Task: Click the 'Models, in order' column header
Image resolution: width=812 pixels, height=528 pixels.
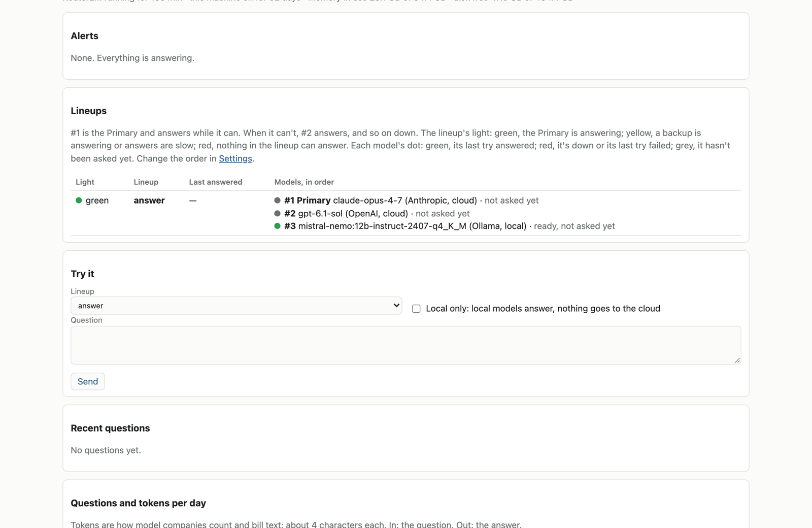Action: (x=304, y=182)
